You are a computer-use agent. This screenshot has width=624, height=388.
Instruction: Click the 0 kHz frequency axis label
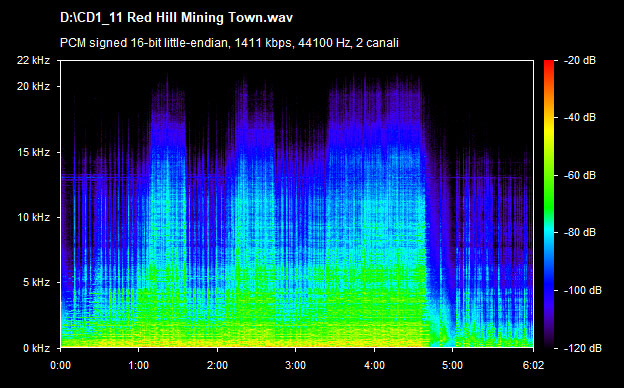click(x=36, y=348)
